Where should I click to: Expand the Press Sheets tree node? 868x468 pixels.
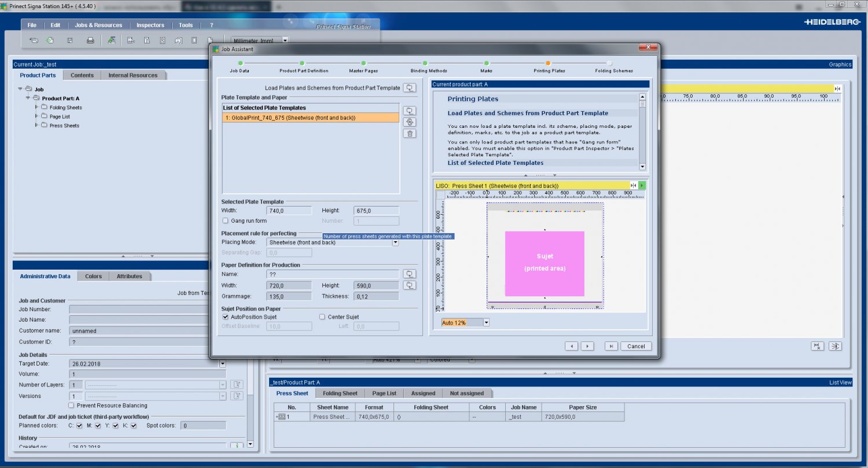tap(36, 125)
